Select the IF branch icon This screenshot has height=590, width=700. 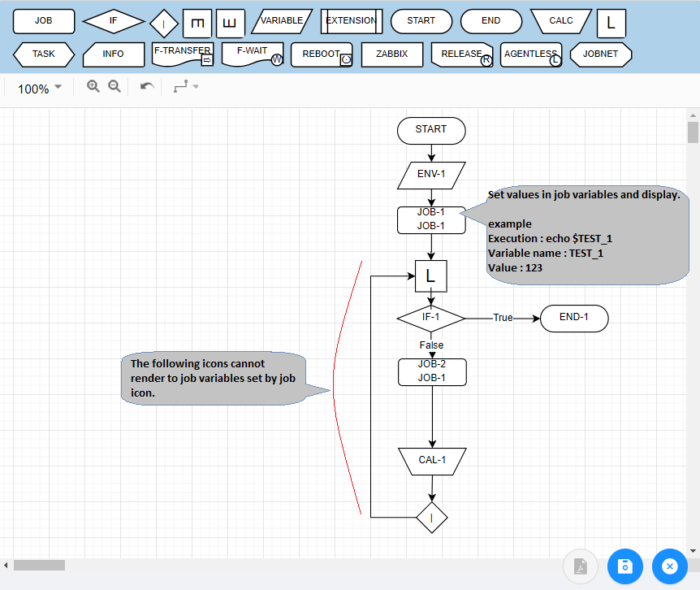[x=113, y=21]
